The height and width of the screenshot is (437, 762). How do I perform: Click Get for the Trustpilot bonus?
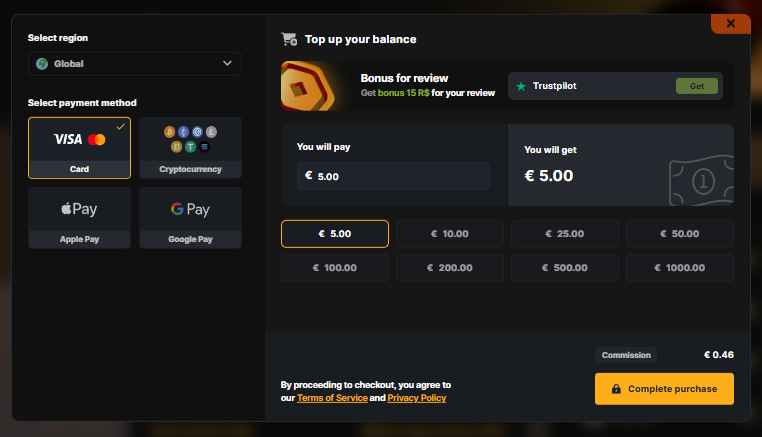pos(696,86)
